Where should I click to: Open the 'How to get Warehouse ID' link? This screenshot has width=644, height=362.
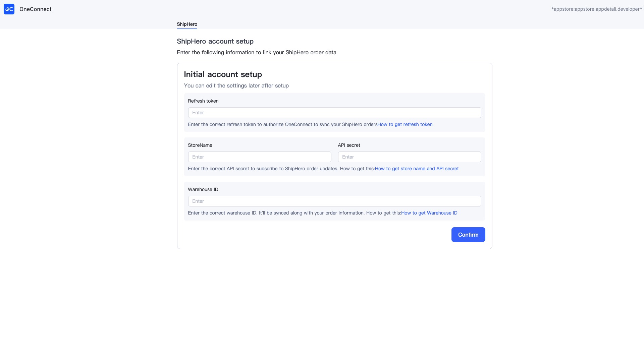(x=429, y=213)
